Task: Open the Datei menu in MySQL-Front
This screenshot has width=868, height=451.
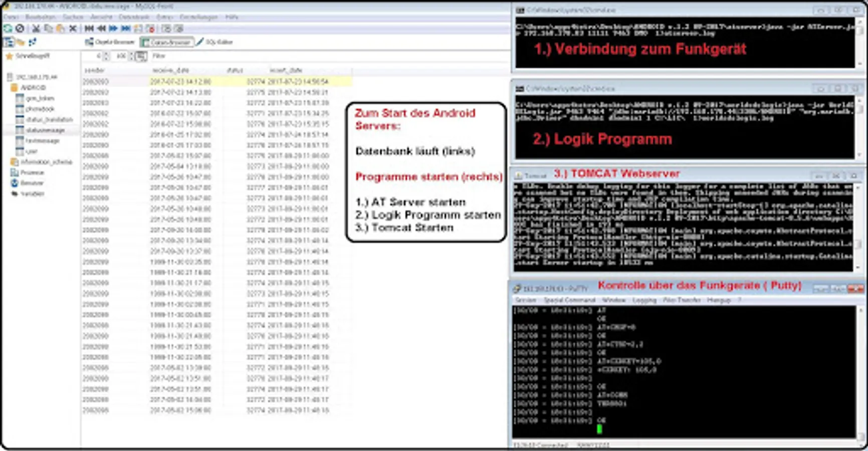Action: [11, 17]
